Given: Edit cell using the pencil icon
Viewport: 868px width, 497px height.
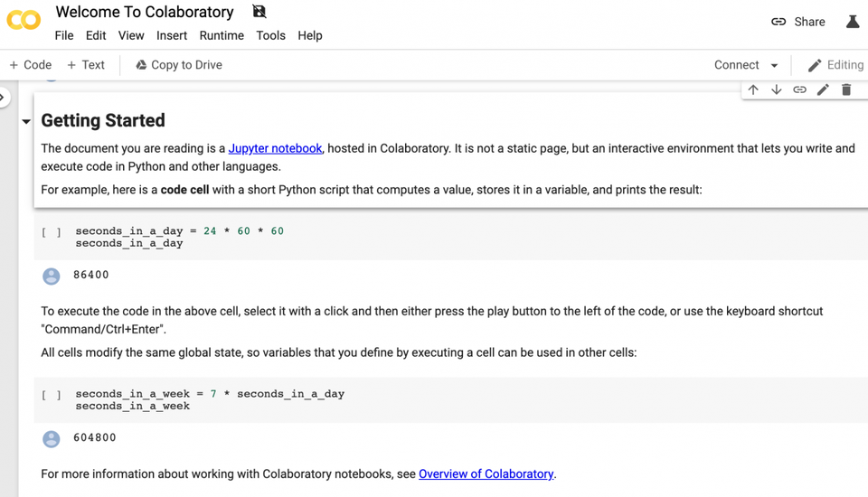Looking at the screenshot, I should coord(823,89).
